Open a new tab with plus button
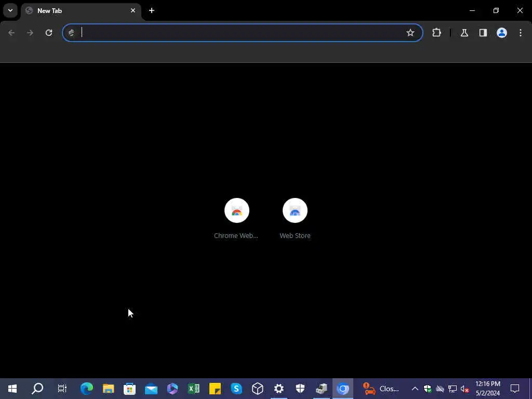Image resolution: width=532 pixels, height=399 pixels. 152,10
